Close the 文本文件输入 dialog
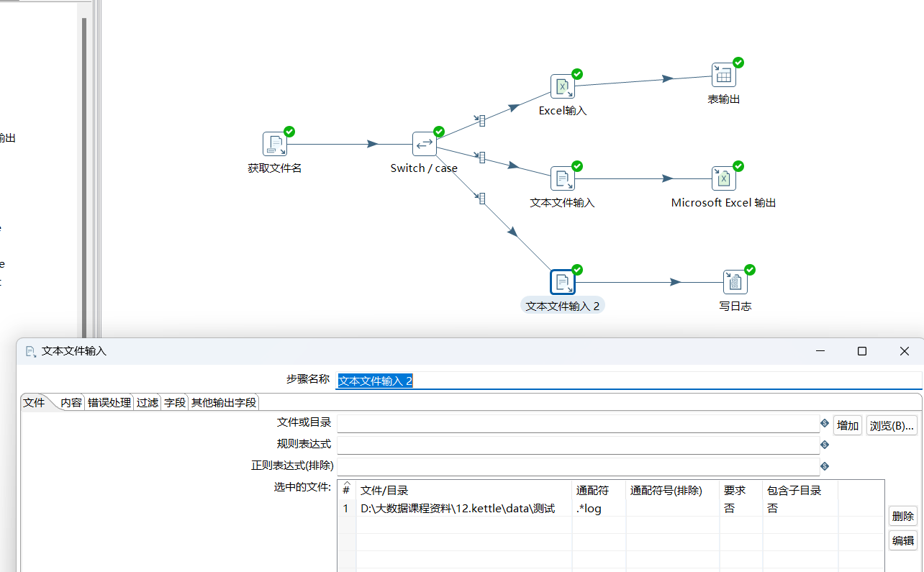This screenshot has height=572, width=924. (x=905, y=351)
